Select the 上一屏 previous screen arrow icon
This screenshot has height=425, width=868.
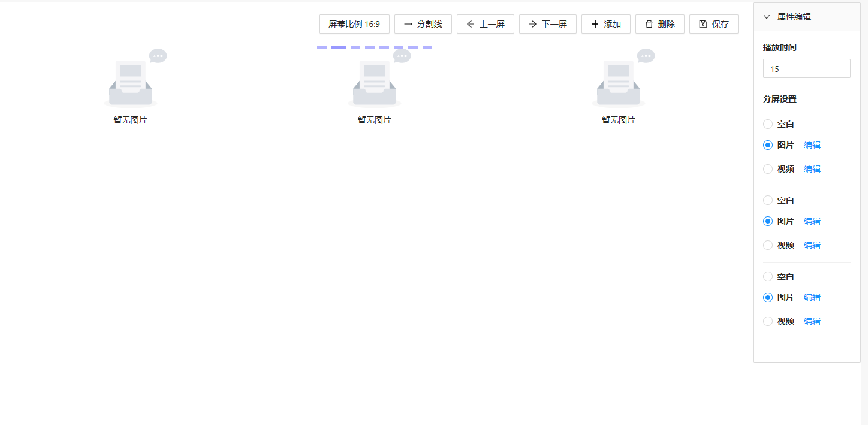tap(471, 24)
